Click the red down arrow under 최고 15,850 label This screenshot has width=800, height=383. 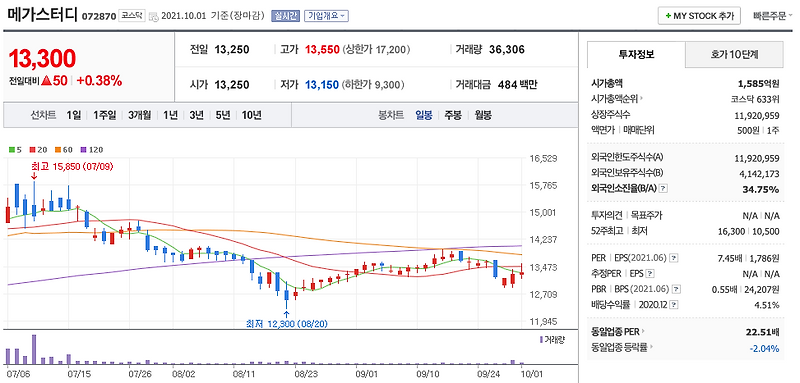[x=34, y=175]
